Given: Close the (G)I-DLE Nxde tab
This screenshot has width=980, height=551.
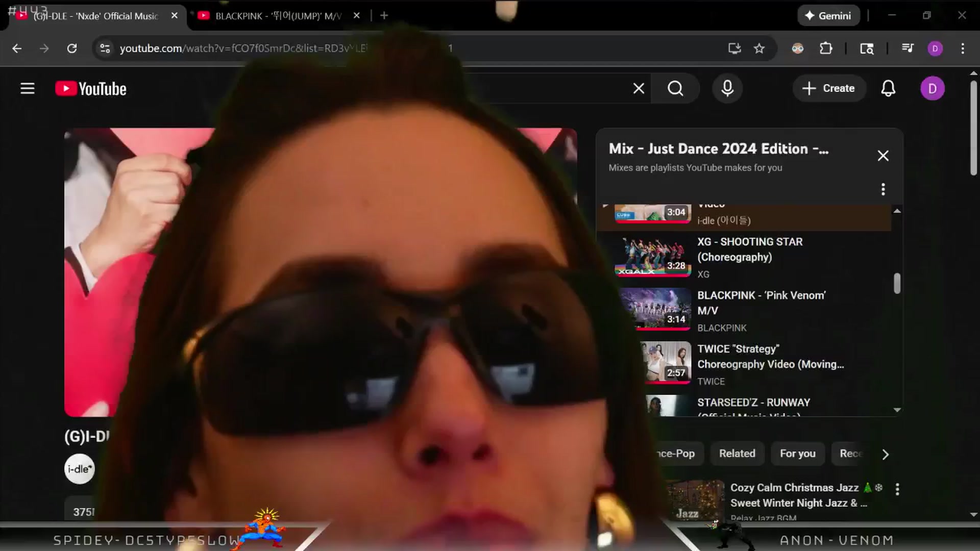Looking at the screenshot, I should (175, 16).
